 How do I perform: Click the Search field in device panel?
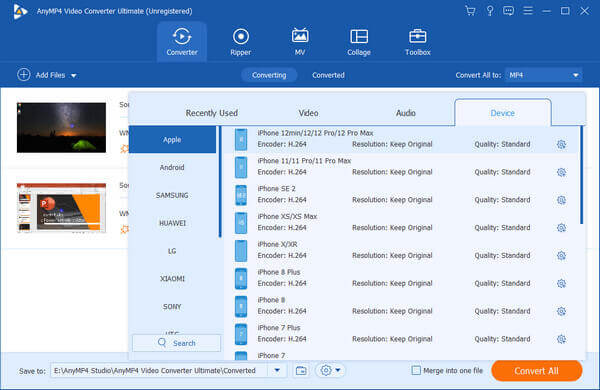(x=176, y=343)
